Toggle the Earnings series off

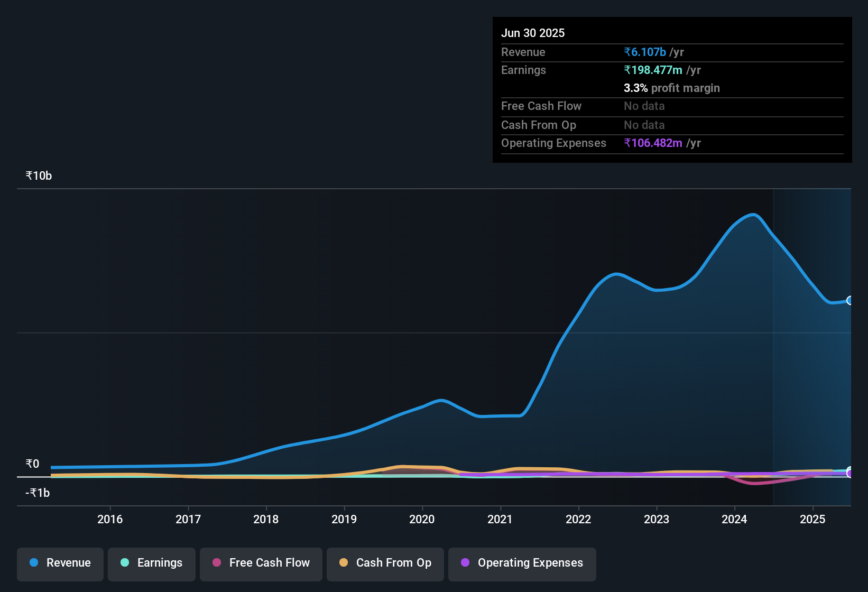152,563
